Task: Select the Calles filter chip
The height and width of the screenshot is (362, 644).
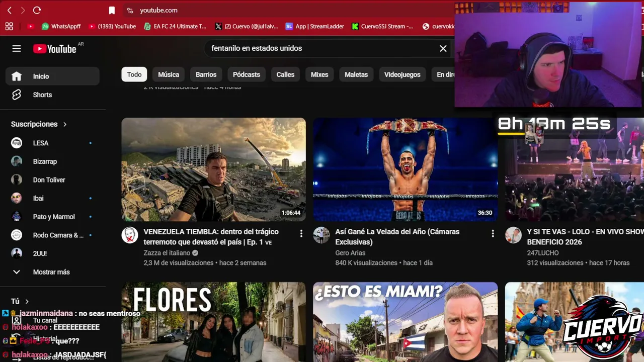Action: [285, 74]
